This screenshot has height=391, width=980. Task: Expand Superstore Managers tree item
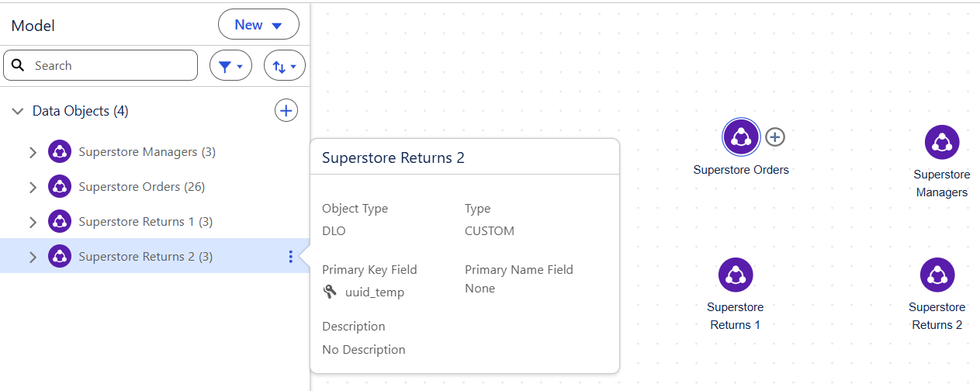click(33, 152)
